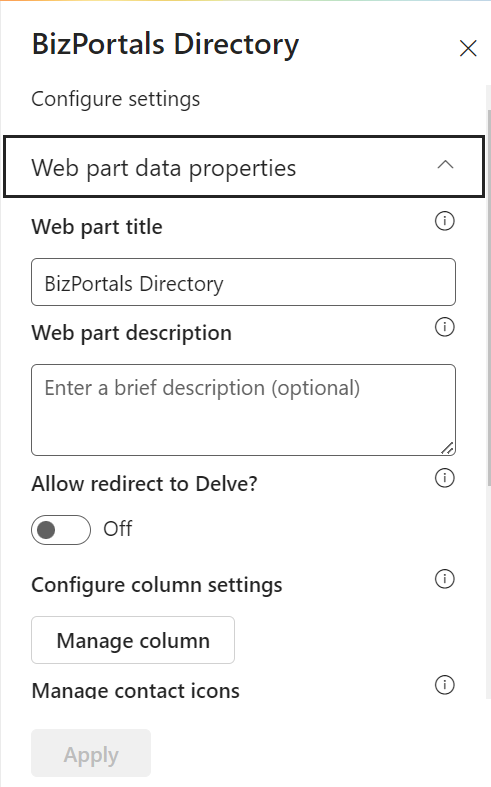This screenshot has width=491, height=787.
Task: Click into the brief description text area
Action: (x=243, y=410)
